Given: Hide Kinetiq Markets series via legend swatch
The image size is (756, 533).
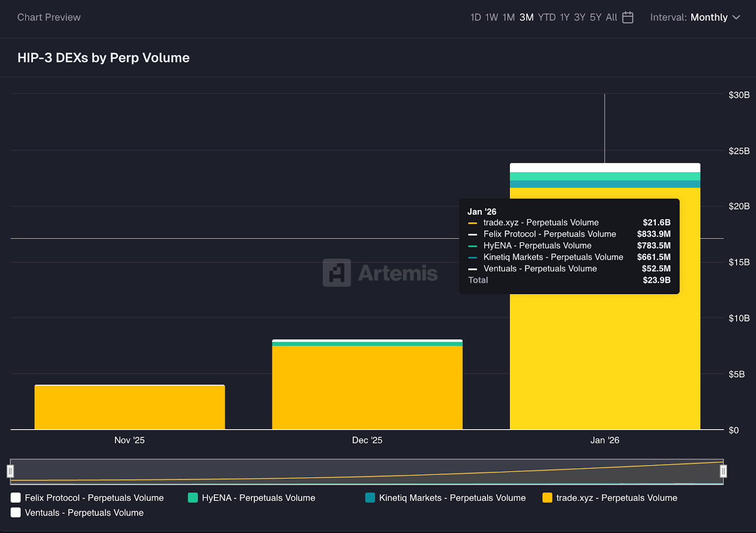Looking at the screenshot, I should (370, 498).
